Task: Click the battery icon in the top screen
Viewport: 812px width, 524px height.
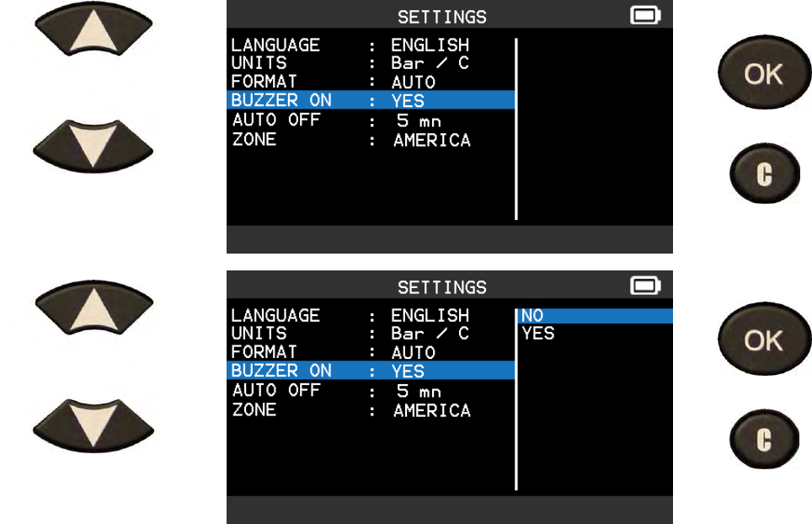Action: tap(645, 15)
